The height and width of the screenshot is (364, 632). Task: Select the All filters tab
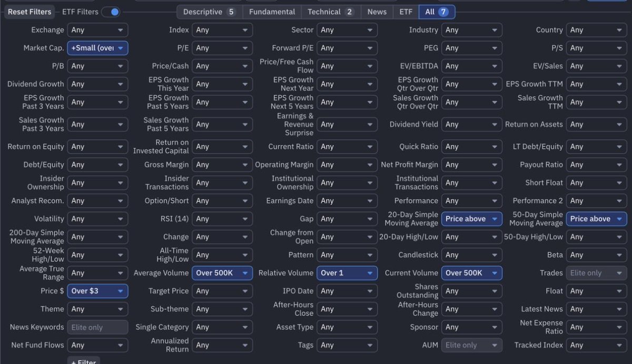437,12
